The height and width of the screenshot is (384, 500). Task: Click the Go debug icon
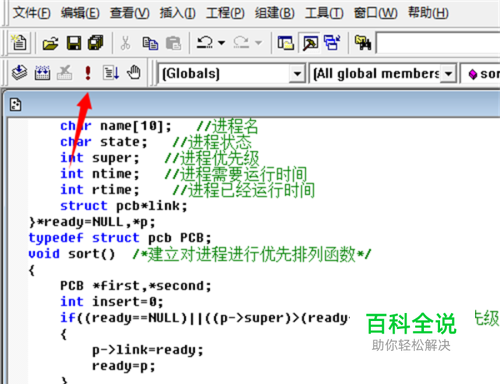111,72
